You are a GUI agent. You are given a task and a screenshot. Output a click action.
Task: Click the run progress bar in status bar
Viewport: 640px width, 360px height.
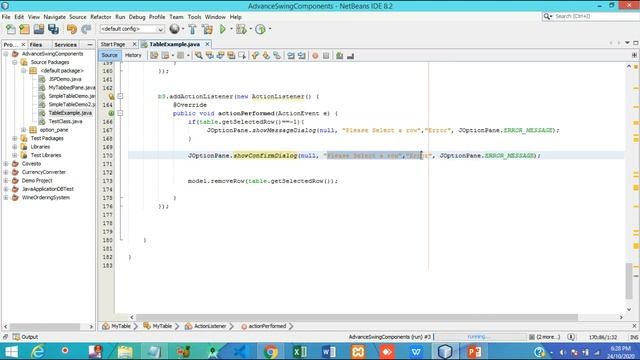480,337
